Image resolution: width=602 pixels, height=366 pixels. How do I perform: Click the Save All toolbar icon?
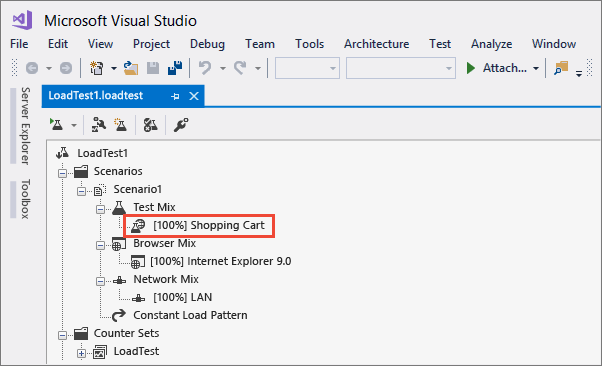(x=175, y=68)
